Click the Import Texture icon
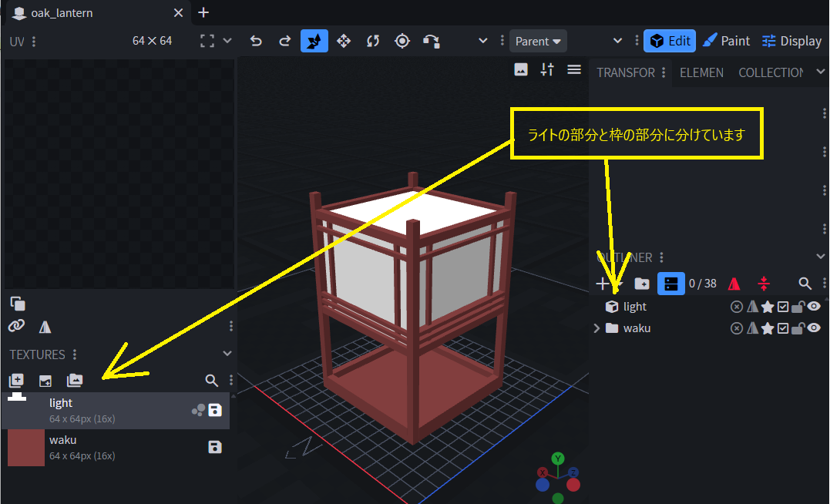 pyautogui.click(x=45, y=380)
